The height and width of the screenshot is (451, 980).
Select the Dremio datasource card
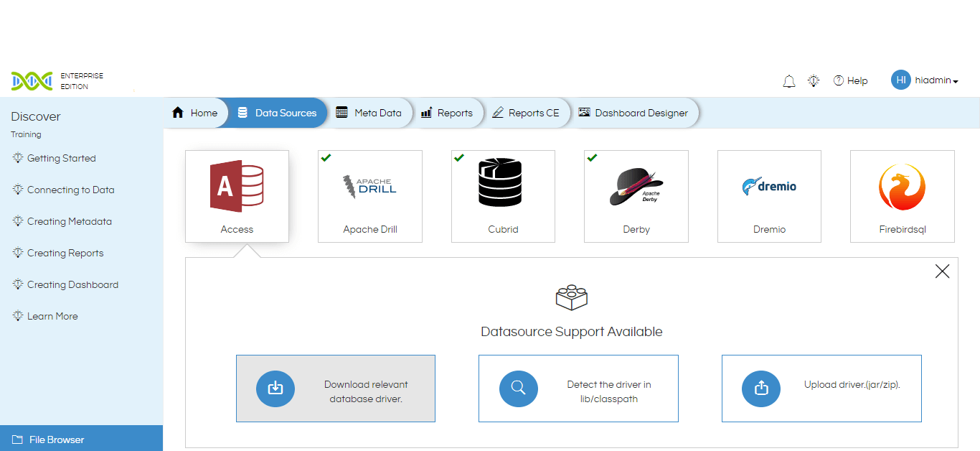(x=769, y=196)
